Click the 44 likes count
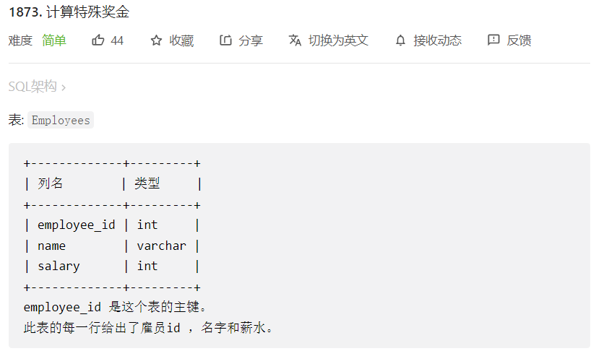 [x=117, y=40]
